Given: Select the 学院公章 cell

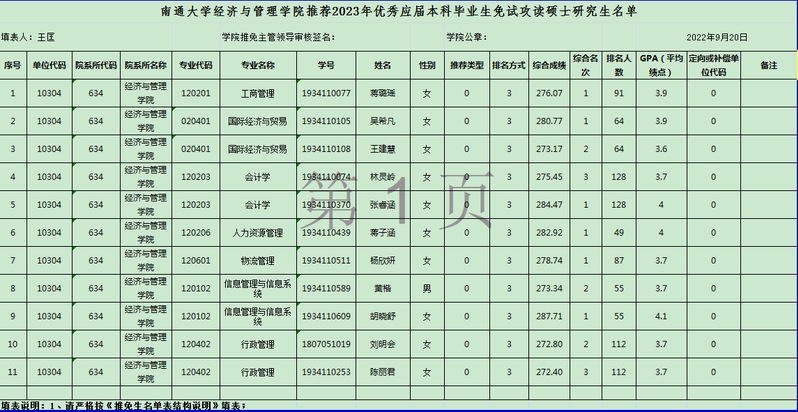Looking at the screenshot, I should tap(467, 37).
